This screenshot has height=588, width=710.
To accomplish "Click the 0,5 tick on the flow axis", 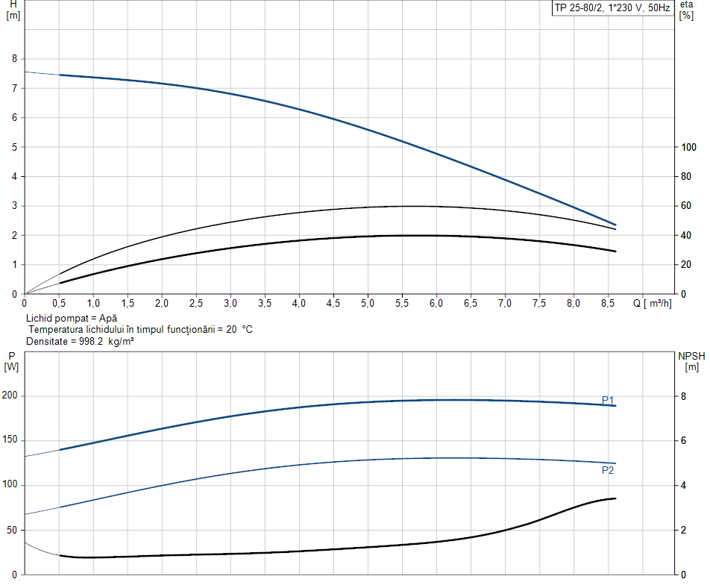I will (59, 304).
